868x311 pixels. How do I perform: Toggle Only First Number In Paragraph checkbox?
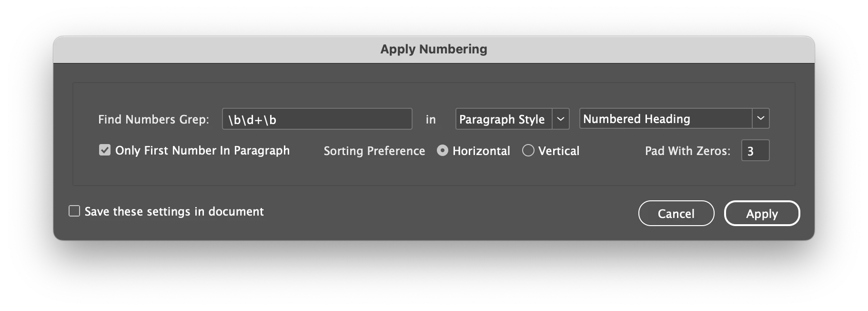pyautogui.click(x=105, y=150)
